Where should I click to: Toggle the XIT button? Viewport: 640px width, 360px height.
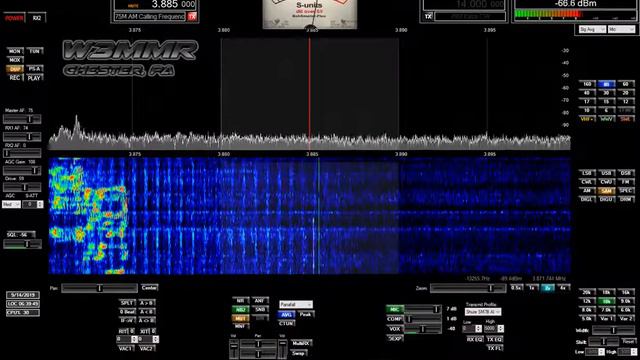(144, 331)
